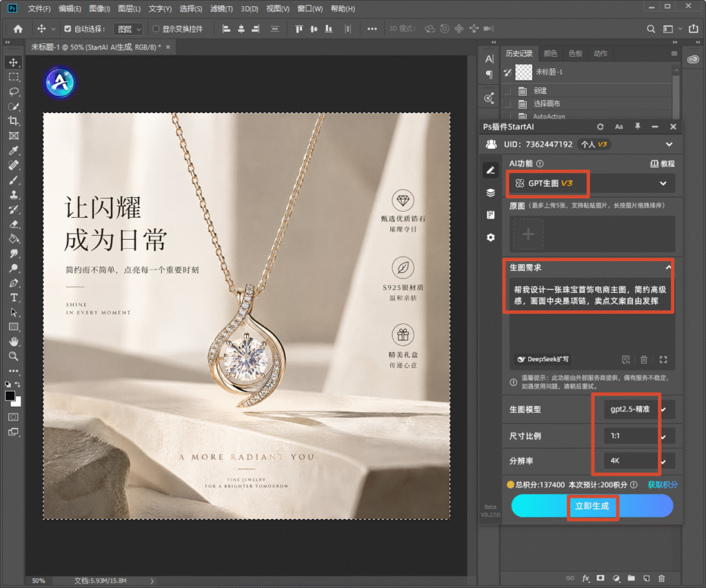
Task: Toggle the Auto-Select checkbox
Action: pos(68,29)
